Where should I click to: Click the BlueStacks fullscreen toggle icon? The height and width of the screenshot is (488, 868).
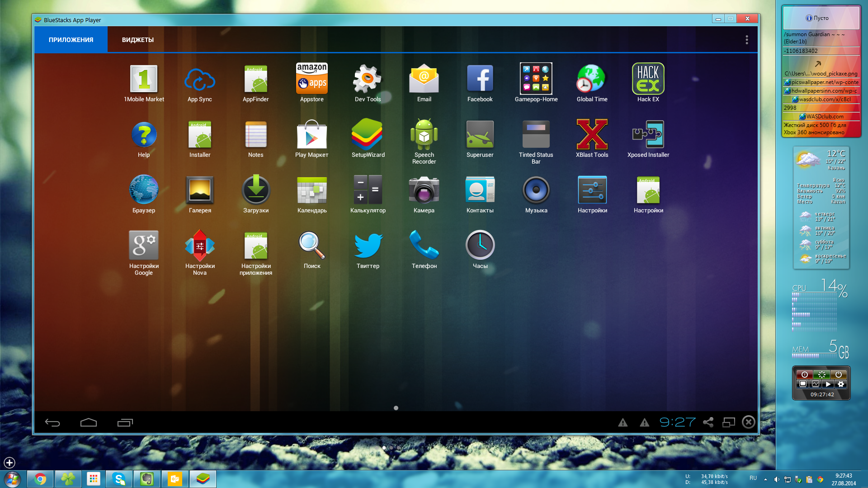click(728, 422)
